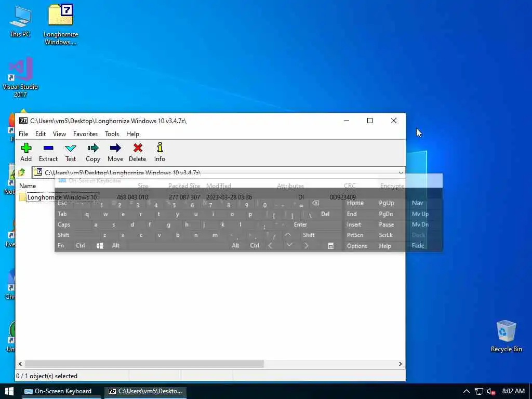
Task: Open the Edit menu
Action: click(41, 134)
